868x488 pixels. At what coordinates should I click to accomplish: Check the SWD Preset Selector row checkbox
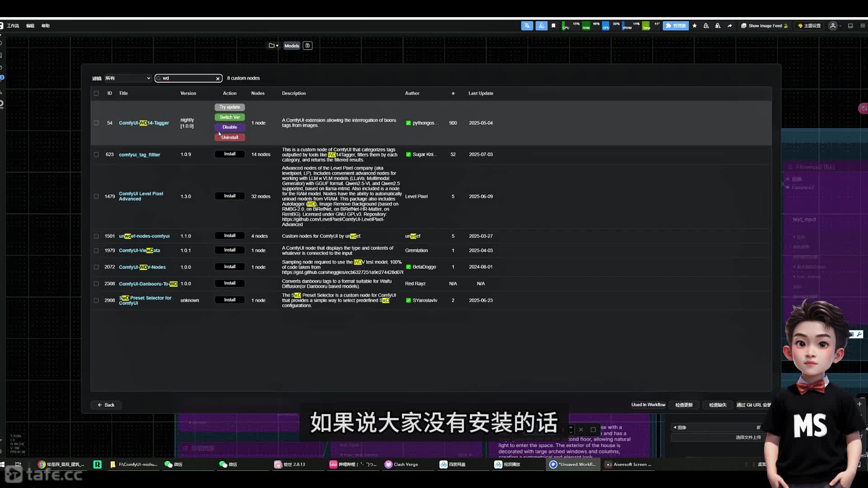pos(96,300)
